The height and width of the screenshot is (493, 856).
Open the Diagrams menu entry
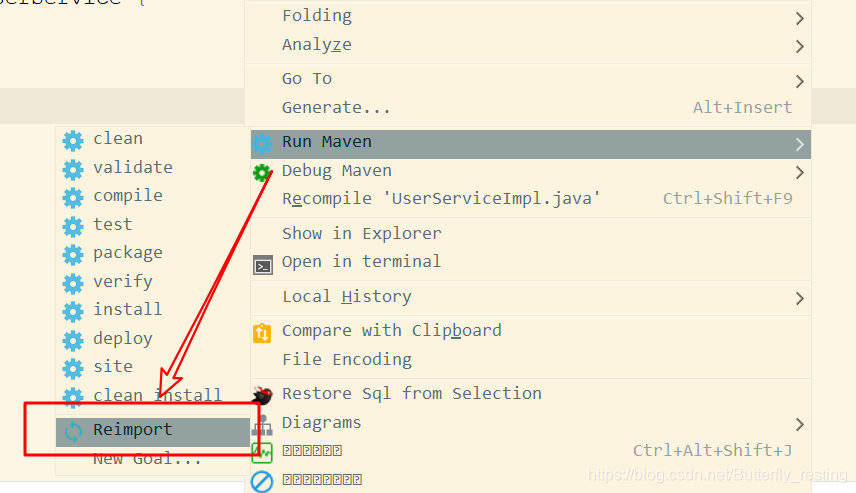(531, 423)
